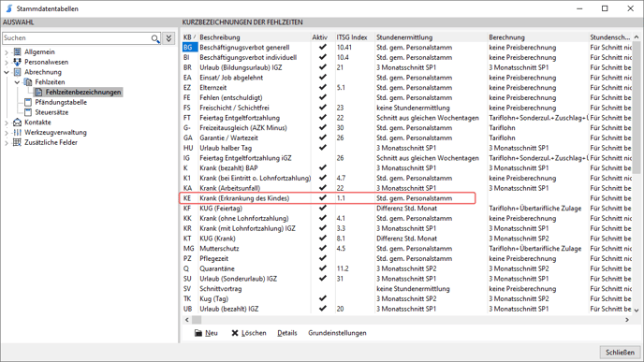The width and height of the screenshot is (644, 362).
Task: Collapse the Fehlzeiten node
Action: point(17,82)
